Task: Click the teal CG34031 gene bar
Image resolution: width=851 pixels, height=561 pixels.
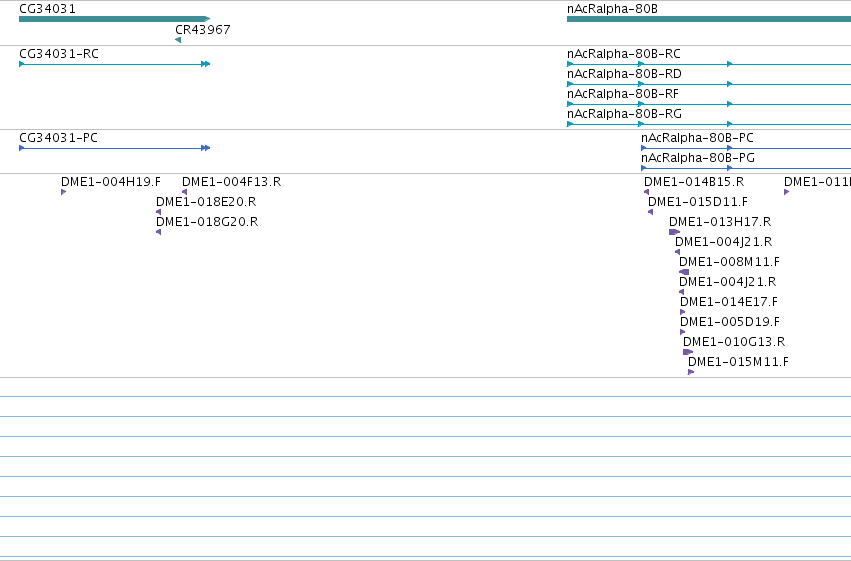Action: [x=115, y=19]
